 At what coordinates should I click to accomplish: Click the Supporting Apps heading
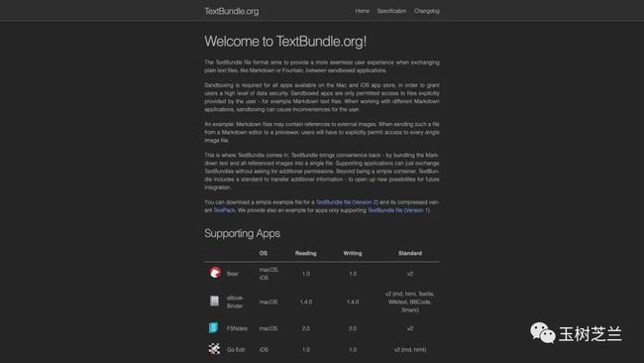(243, 233)
